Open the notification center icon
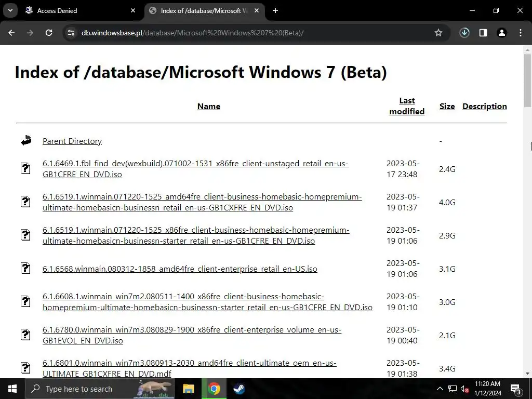The image size is (532, 399). click(516, 389)
